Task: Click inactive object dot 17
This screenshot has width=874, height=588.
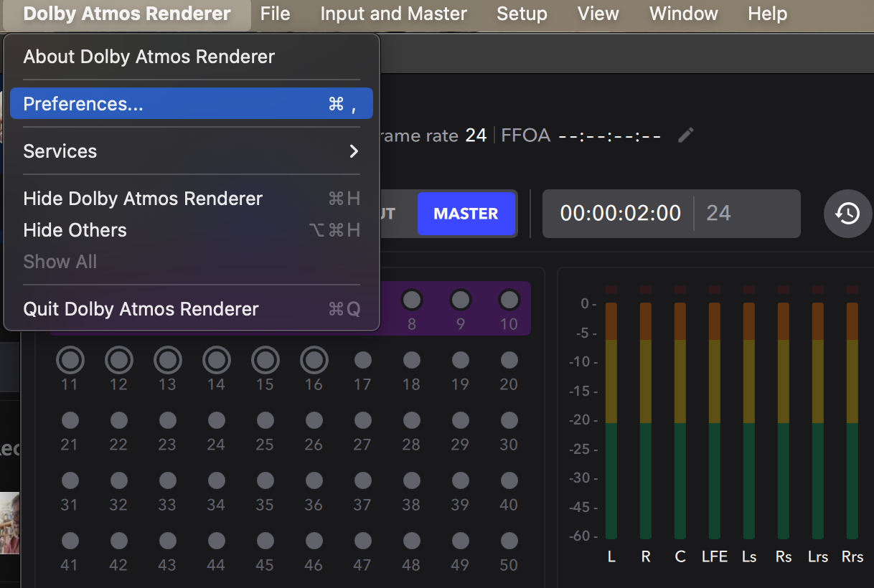Action: tap(362, 360)
